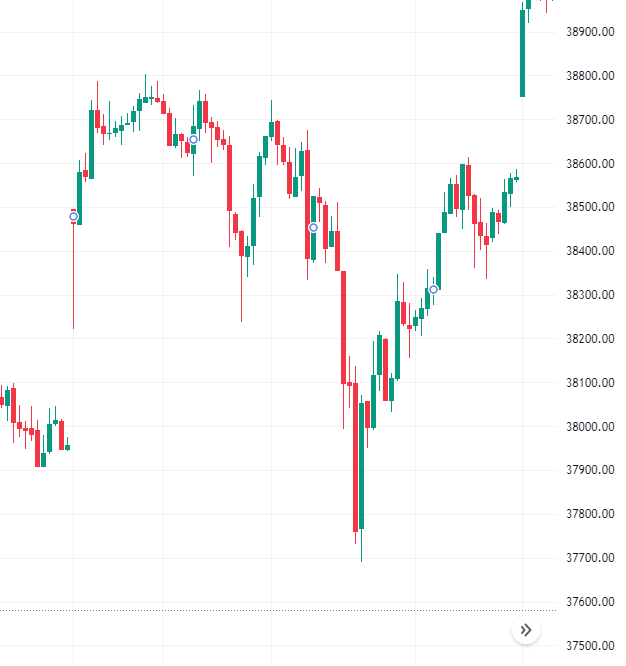The image size is (626, 666).
Task: Click the scroll to latest bar arrow button
Action: 526,630
